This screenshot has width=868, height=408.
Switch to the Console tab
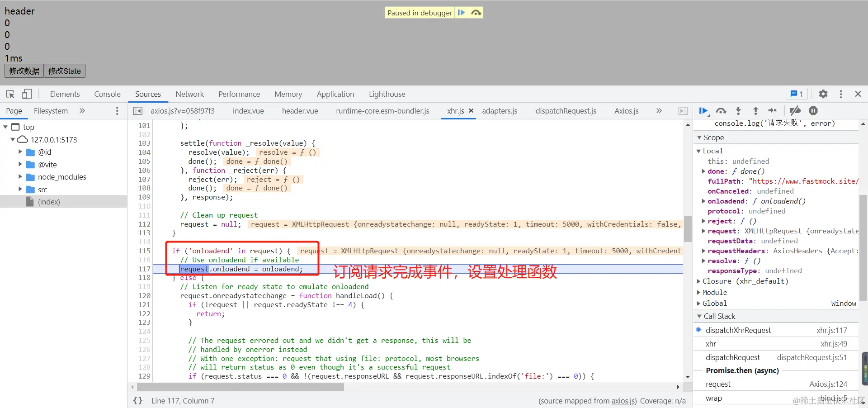pyautogui.click(x=107, y=94)
